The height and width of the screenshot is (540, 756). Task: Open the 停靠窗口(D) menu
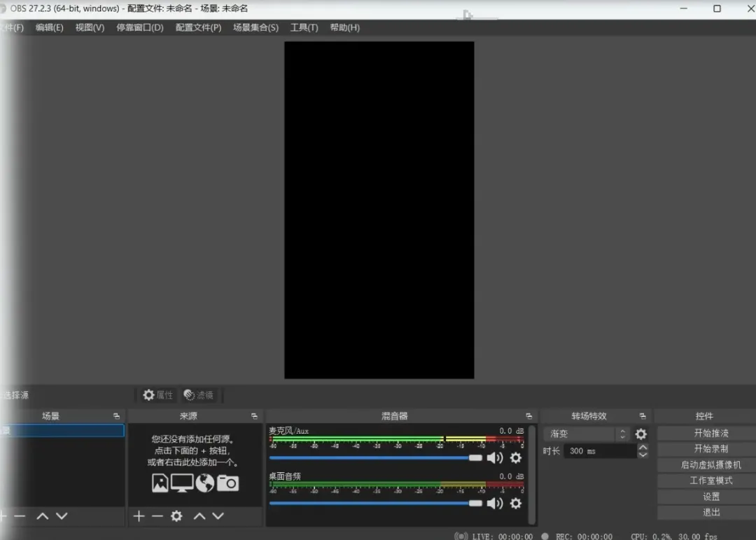pyautogui.click(x=140, y=27)
